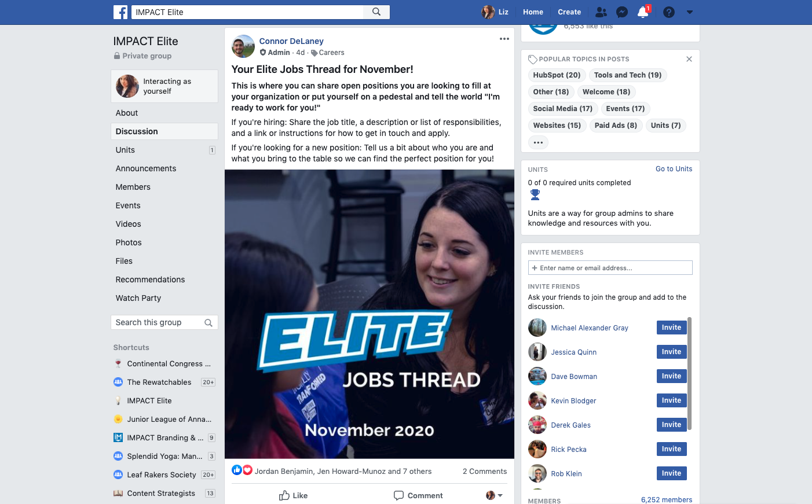
Task: Click the invite friends list scrollbar
Action: (689, 373)
